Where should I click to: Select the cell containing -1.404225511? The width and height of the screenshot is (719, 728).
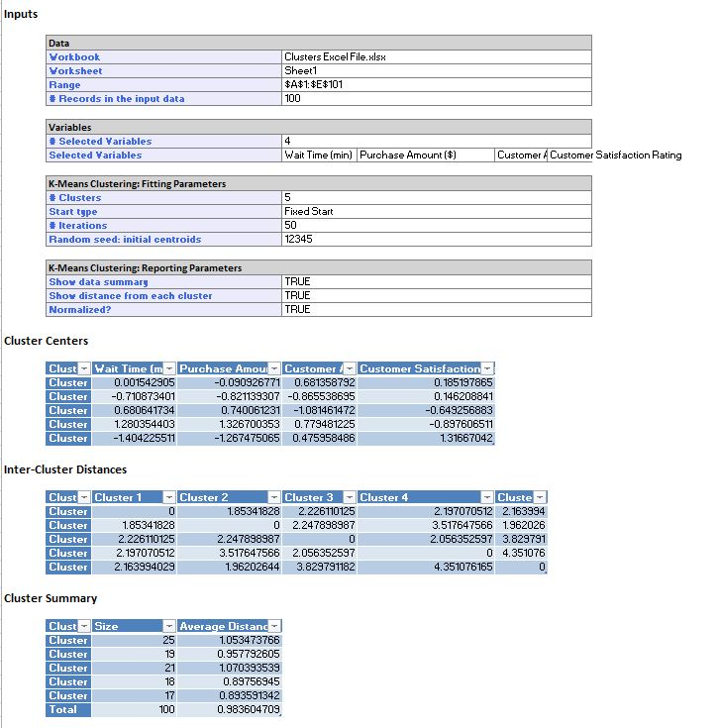click(x=134, y=438)
